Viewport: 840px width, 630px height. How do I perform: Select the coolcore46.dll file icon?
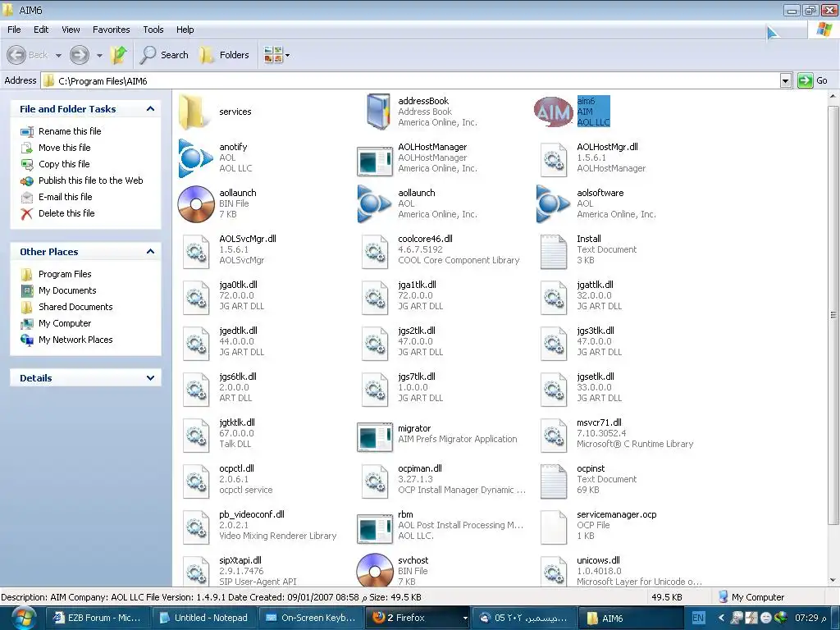[374, 252]
